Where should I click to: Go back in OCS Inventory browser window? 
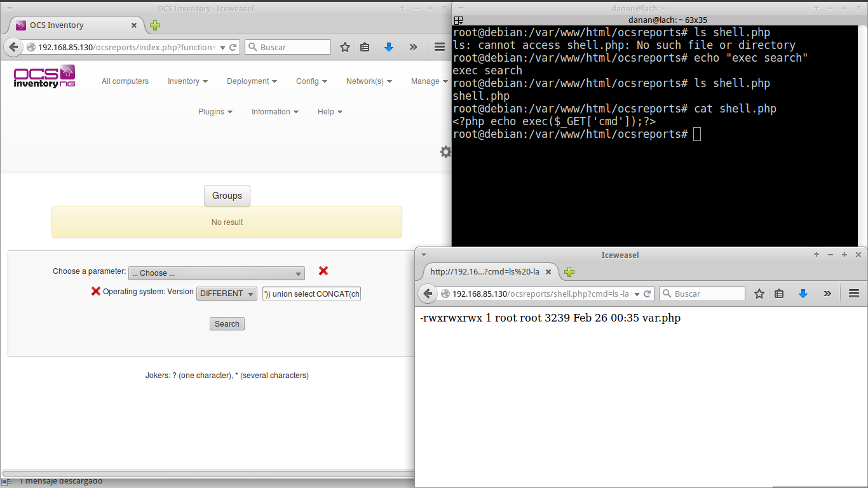click(14, 47)
